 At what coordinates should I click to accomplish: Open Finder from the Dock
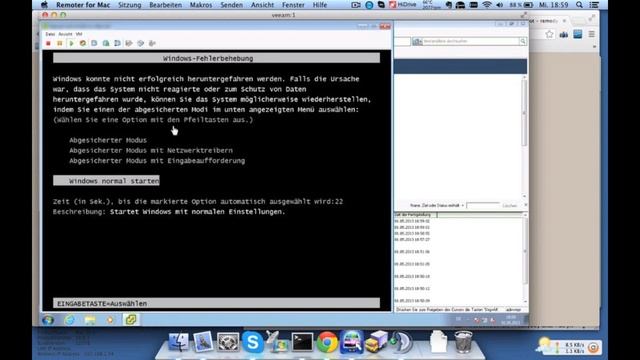178,341
